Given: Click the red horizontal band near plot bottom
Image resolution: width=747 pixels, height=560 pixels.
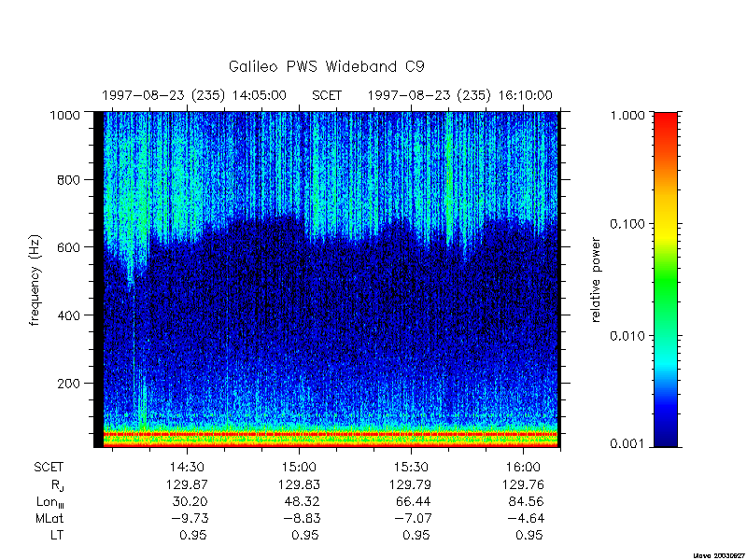Looking at the screenshot, I should [x=331, y=434].
